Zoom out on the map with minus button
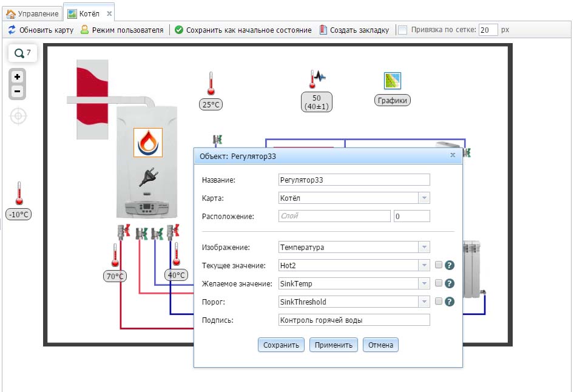 (x=17, y=91)
